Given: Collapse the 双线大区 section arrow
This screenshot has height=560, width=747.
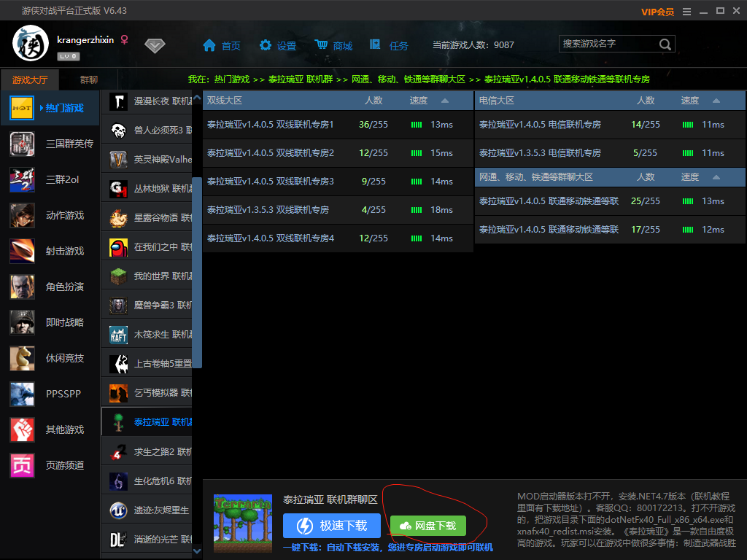Looking at the screenshot, I should [x=445, y=101].
